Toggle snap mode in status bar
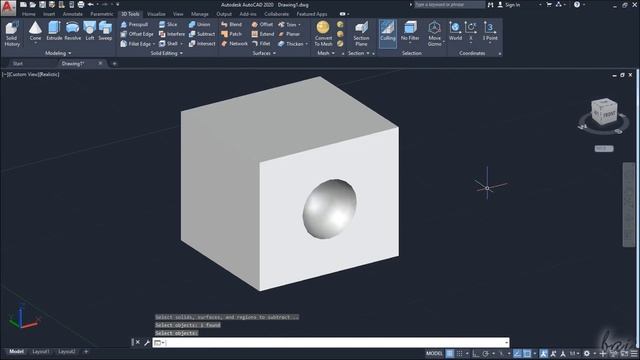This screenshot has width=640, height=360. coord(459,353)
